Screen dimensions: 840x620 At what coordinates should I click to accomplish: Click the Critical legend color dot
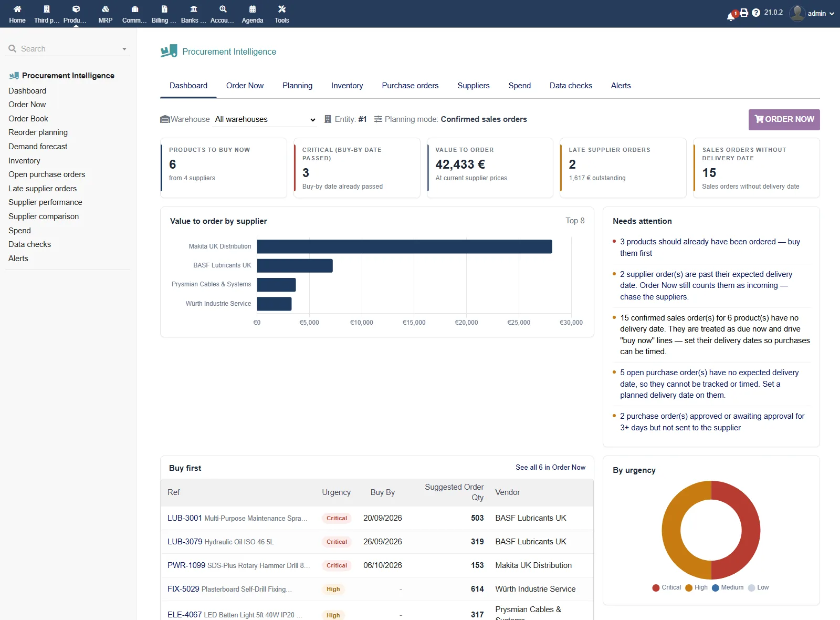pyautogui.click(x=656, y=588)
